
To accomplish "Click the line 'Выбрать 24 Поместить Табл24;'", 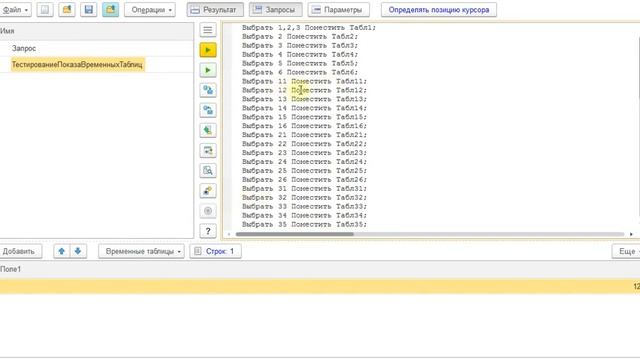I will click(304, 162).
